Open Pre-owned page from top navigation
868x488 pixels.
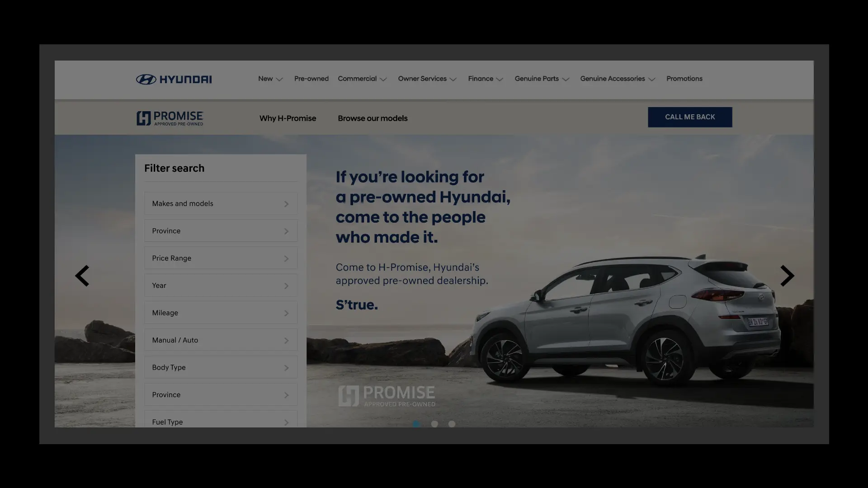click(311, 79)
